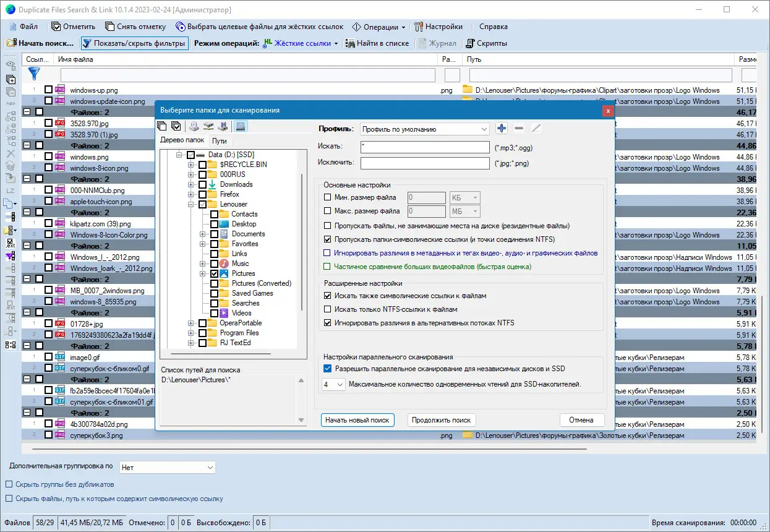The width and height of the screenshot is (770, 532).
Task: Open the simultaneous reads dropdown showing 4
Action: pyautogui.click(x=333, y=385)
